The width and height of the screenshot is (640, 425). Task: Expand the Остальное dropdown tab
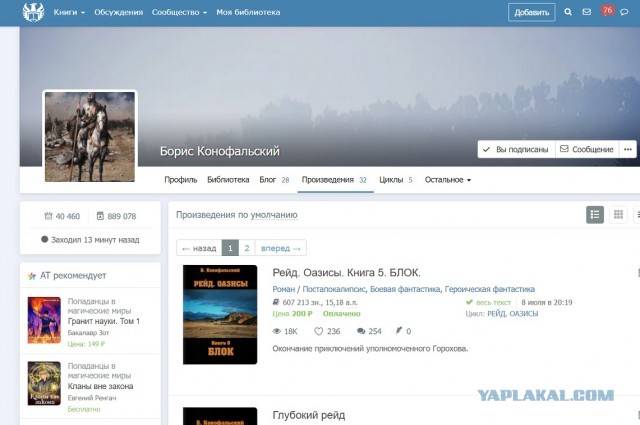tap(447, 180)
